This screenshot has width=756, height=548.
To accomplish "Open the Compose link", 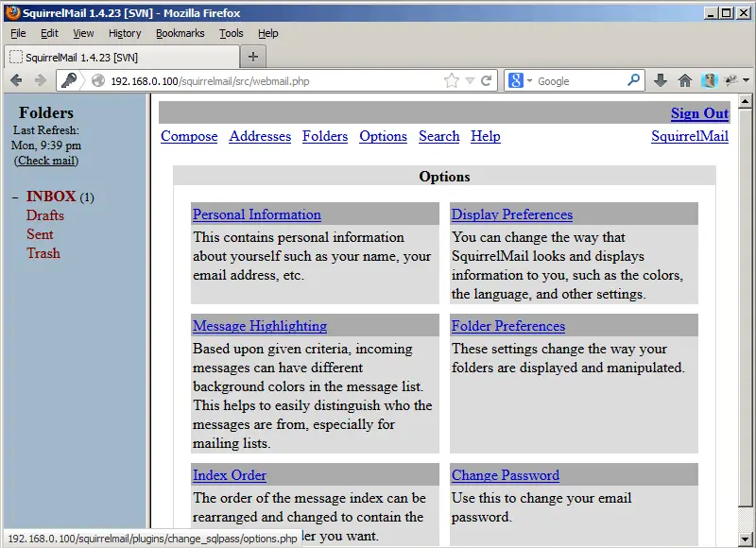I will pos(189,136).
